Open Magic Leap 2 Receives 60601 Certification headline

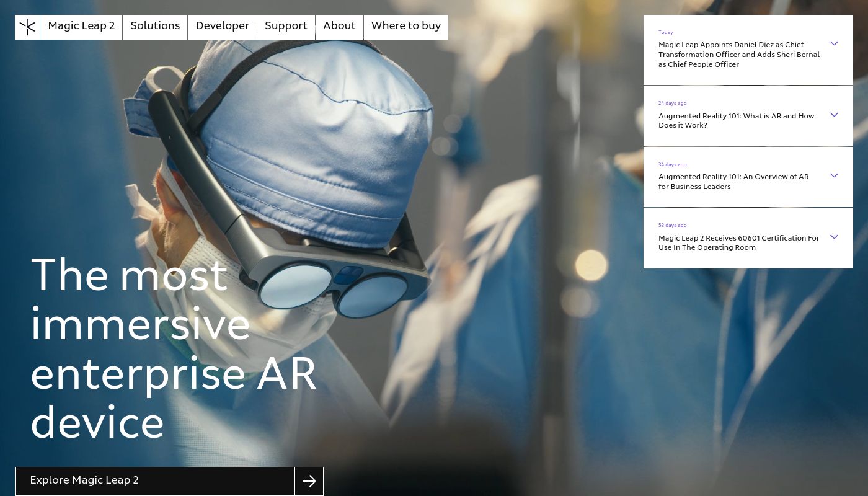739,242
